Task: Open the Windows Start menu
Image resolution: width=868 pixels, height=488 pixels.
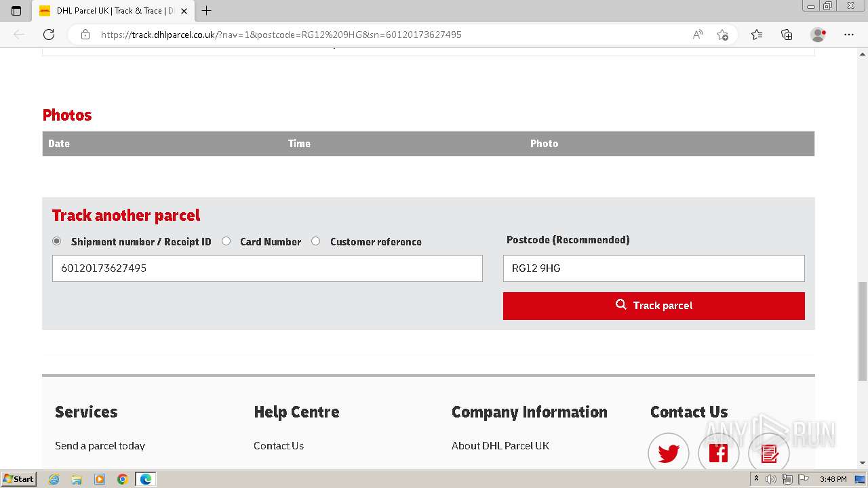Action: click(19, 479)
